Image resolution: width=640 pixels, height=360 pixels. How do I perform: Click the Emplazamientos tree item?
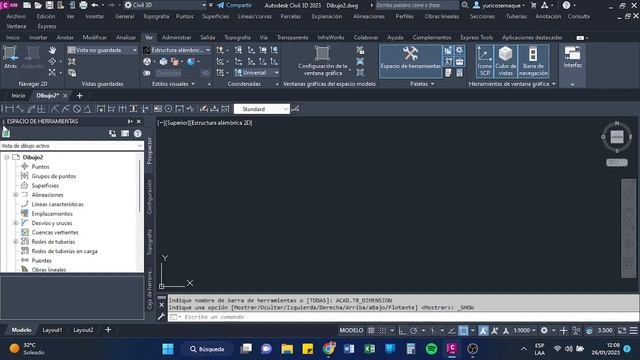click(52, 213)
